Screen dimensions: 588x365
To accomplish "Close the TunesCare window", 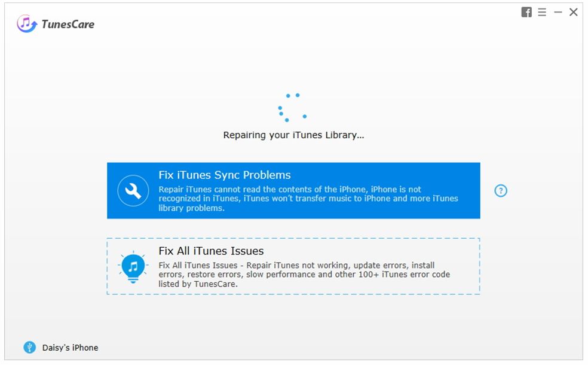I will [x=574, y=13].
